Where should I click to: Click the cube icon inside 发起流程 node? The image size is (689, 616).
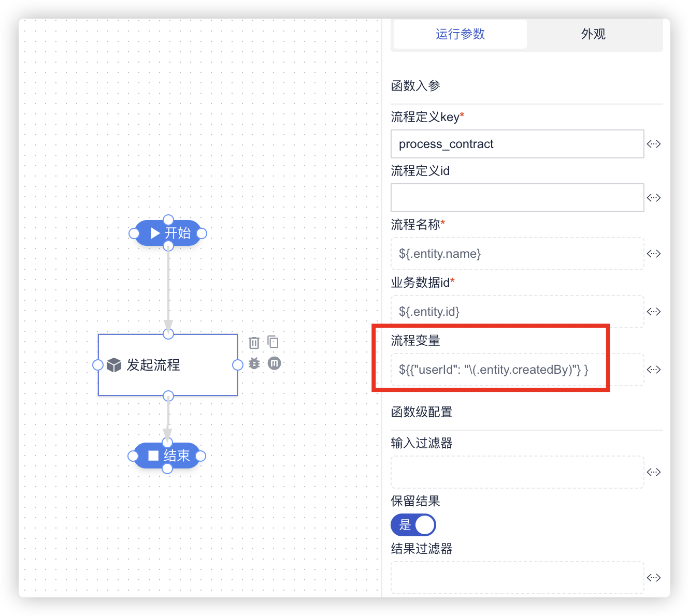pos(113,365)
